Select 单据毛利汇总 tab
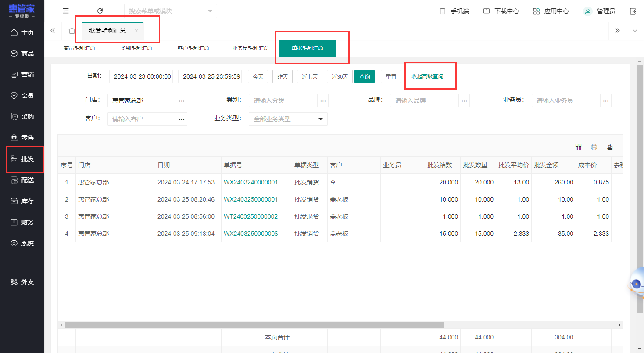Image resolution: width=644 pixels, height=353 pixels. click(308, 48)
